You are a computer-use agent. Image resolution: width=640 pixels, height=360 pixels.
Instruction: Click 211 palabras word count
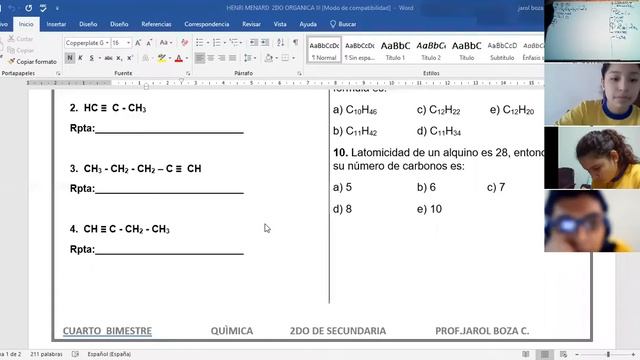[46, 354]
